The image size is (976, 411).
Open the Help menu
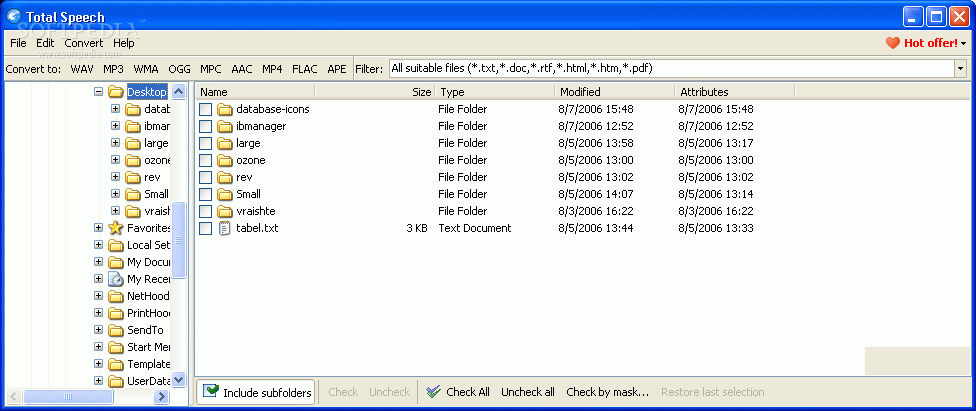[x=123, y=43]
